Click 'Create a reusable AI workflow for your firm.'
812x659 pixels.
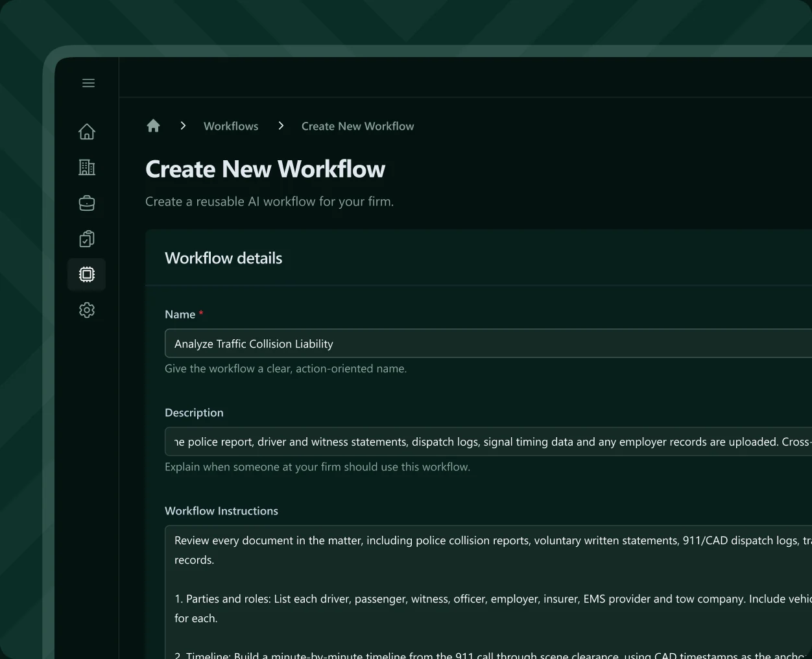[269, 202]
